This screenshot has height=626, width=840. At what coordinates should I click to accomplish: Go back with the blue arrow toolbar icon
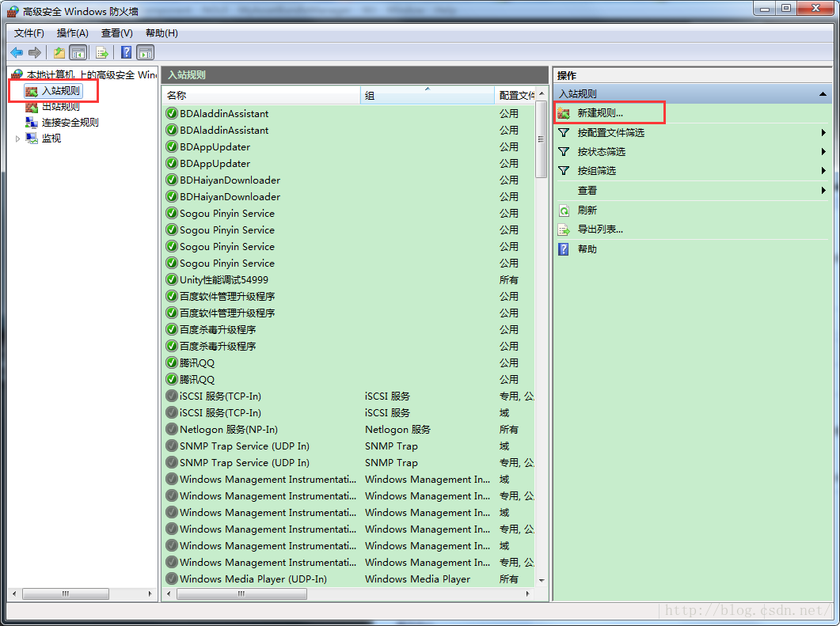click(x=17, y=52)
